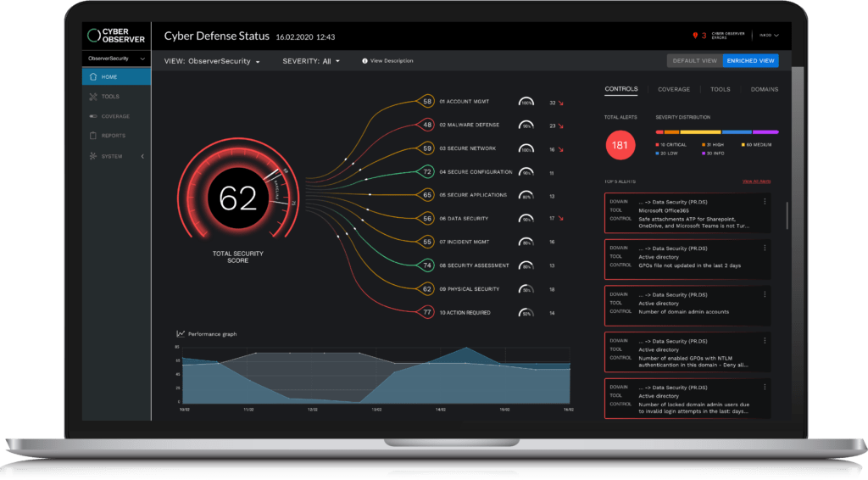Viewport: 868px width, 480px height.
Task: Click the View Description info icon
Action: 364,61
